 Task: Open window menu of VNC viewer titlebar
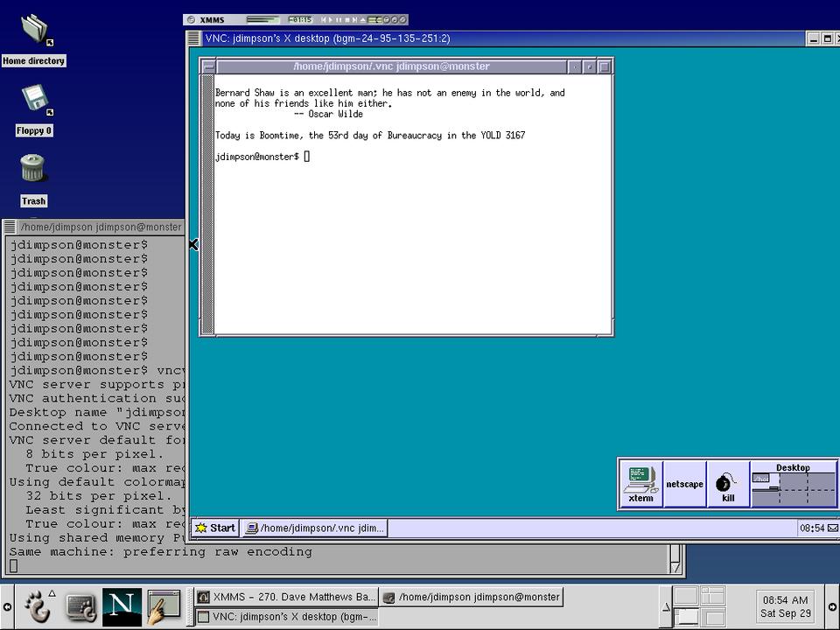pyautogui.click(x=193, y=38)
